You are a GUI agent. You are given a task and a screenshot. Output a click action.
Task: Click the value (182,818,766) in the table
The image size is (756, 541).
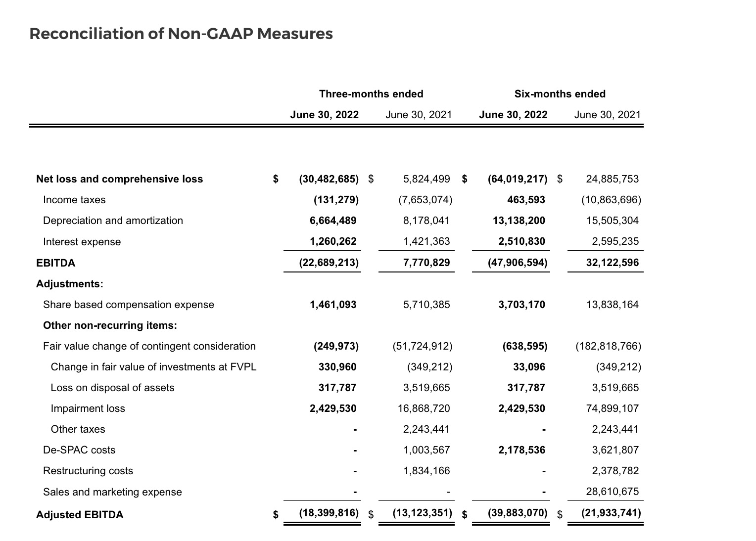click(x=608, y=346)
